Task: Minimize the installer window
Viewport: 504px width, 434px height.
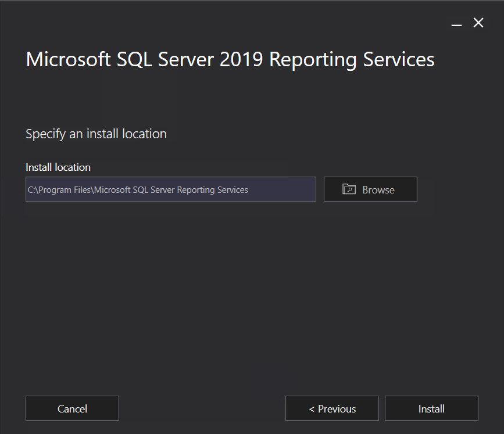Action: [x=456, y=23]
